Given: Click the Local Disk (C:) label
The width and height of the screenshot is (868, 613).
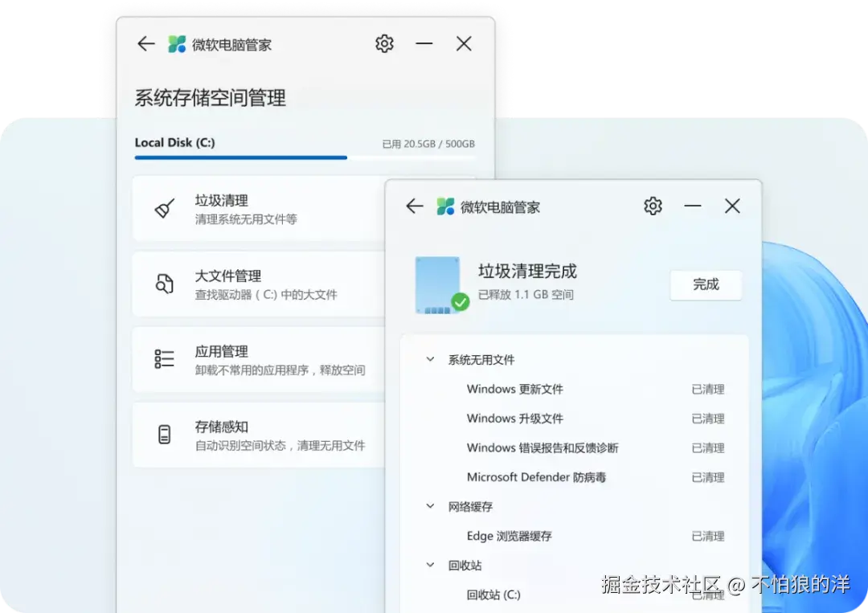Looking at the screenshot, I should pos(175,143).
